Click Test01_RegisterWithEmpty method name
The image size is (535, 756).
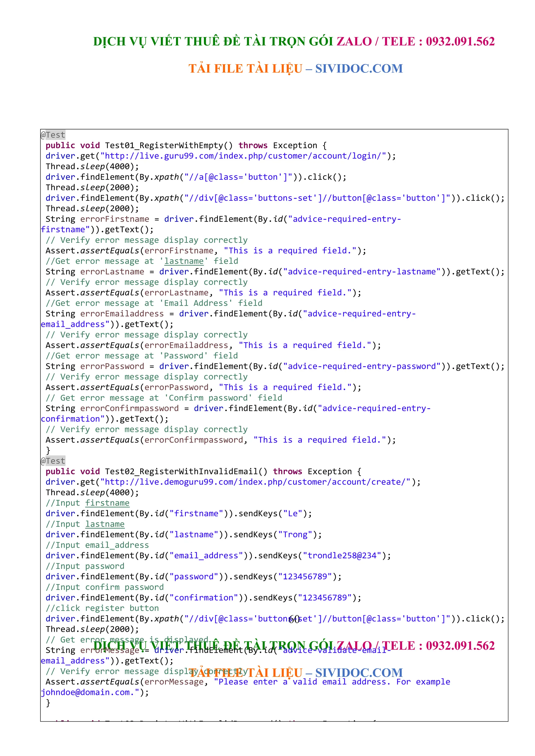164,145
